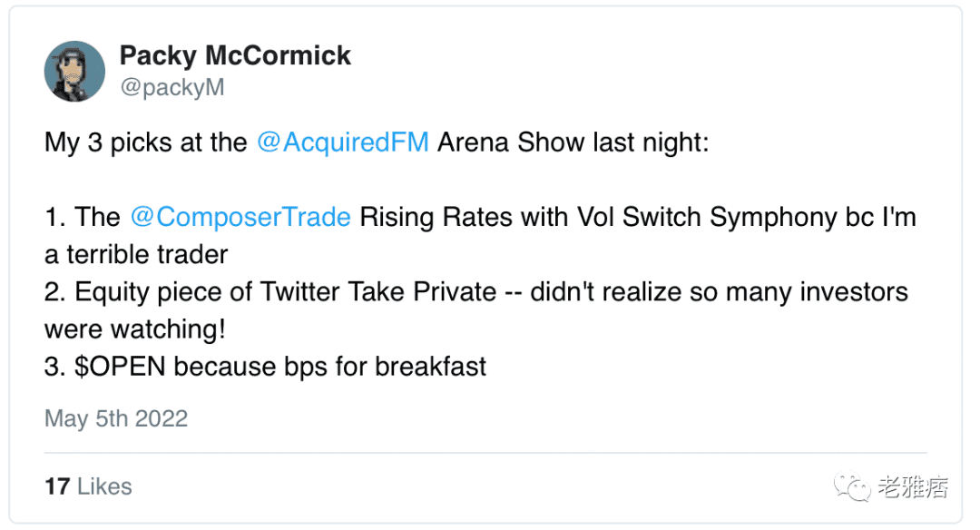Open the Packy McCormick display name
The height and width of the screenshot is (530, 980).
pyautogui.click(x=235, y=55)
